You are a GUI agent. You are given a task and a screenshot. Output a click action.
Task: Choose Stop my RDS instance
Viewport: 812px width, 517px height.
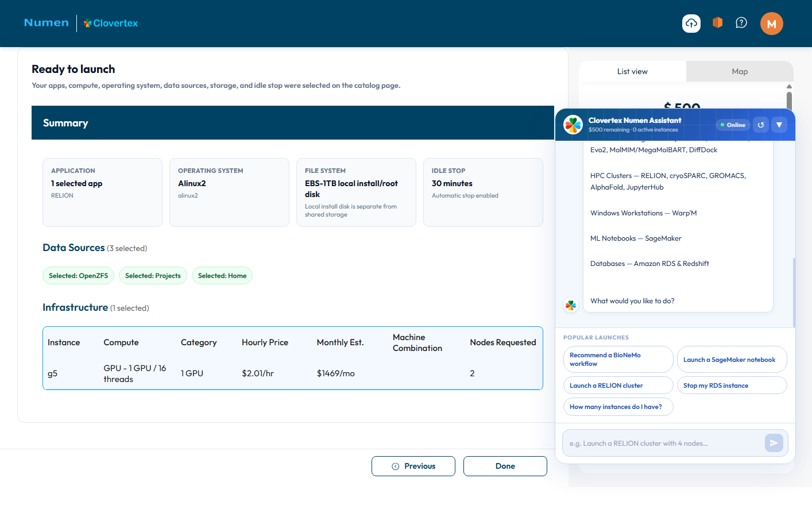[732, 385]
